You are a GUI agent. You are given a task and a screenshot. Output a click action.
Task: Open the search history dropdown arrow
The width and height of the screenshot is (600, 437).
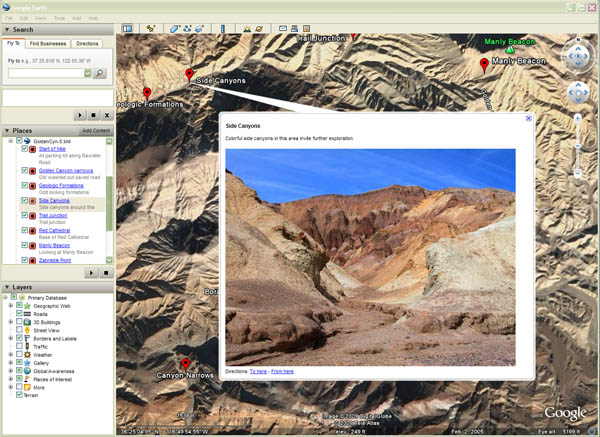tap(88, 73)
